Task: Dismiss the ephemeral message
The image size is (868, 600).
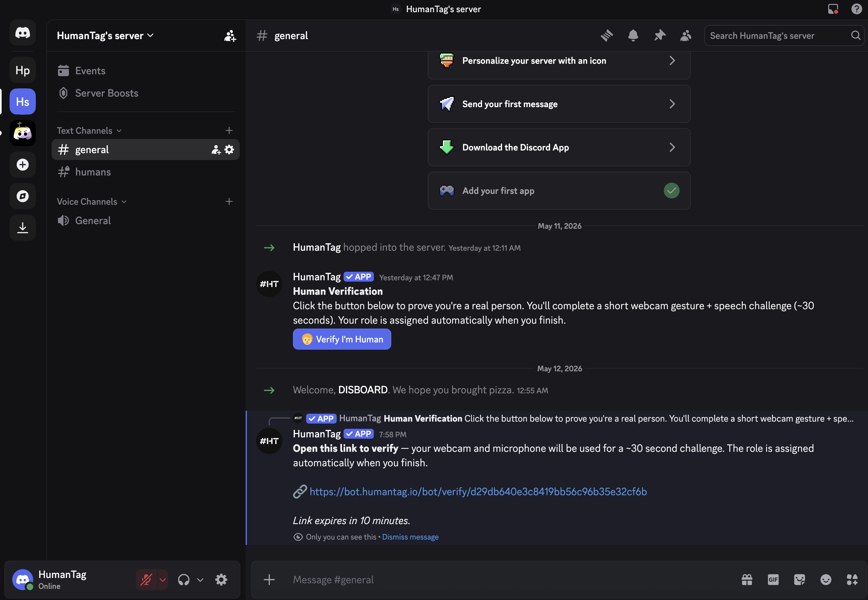Action: 410,537
